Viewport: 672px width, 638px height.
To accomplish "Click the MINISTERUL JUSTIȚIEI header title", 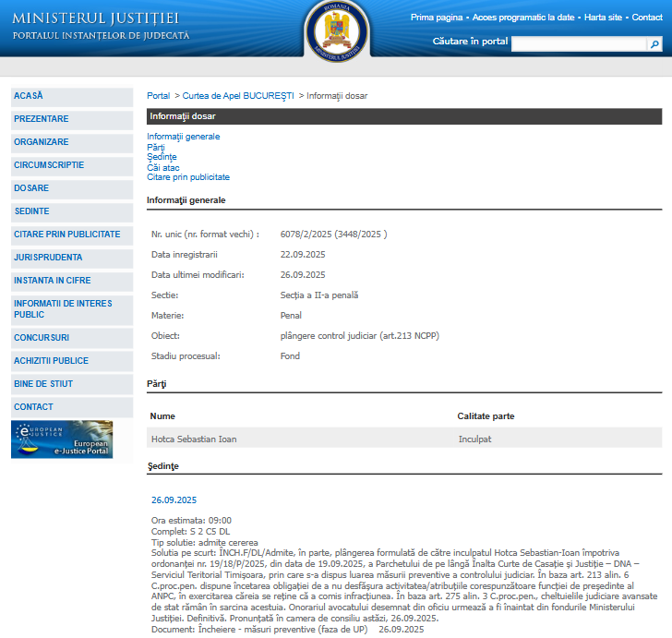I will tap(96, 18).
